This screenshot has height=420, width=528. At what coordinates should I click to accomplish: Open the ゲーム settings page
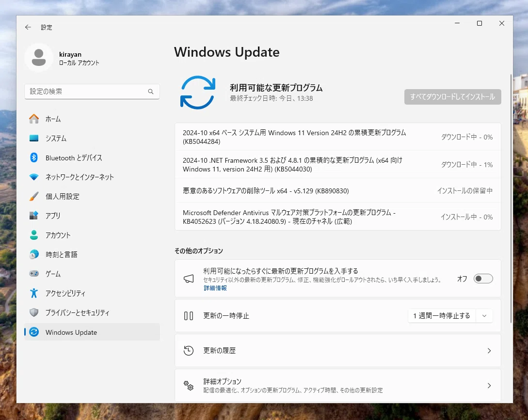tap(92, 274)
